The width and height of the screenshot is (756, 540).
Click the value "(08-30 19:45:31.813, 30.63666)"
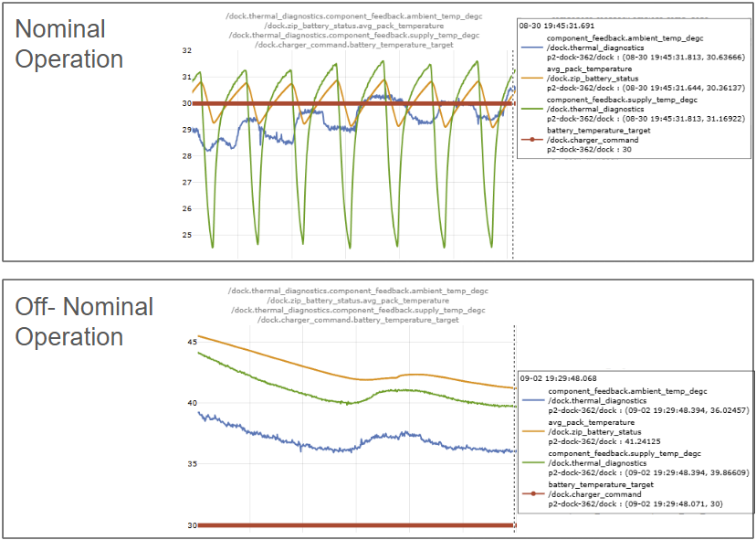pos(684,57)
